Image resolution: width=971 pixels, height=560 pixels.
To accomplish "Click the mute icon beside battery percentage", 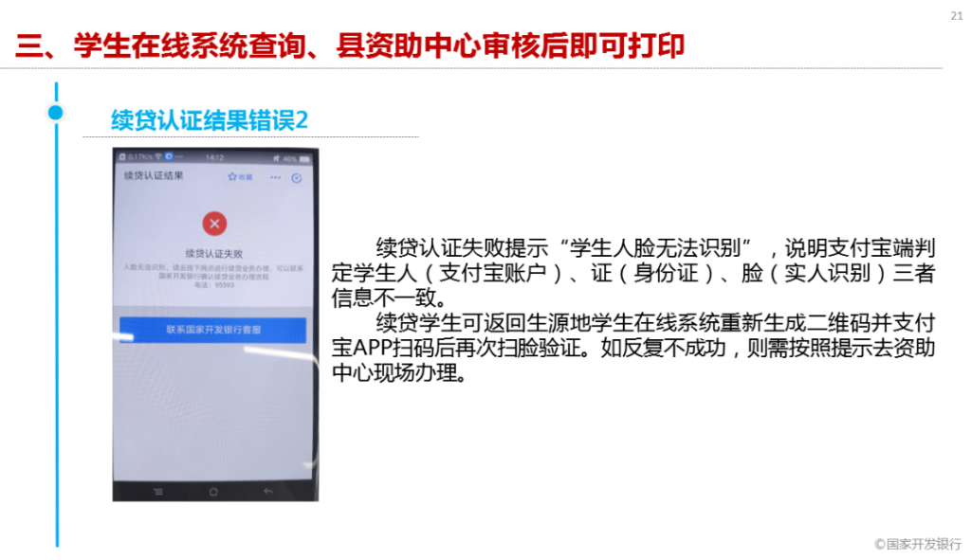I will 276,158.
